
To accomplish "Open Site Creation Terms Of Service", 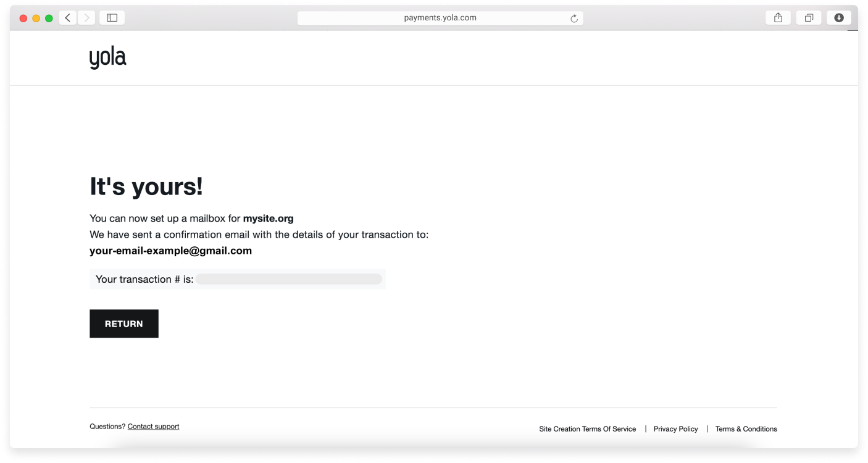I will [x=587, y=428].
